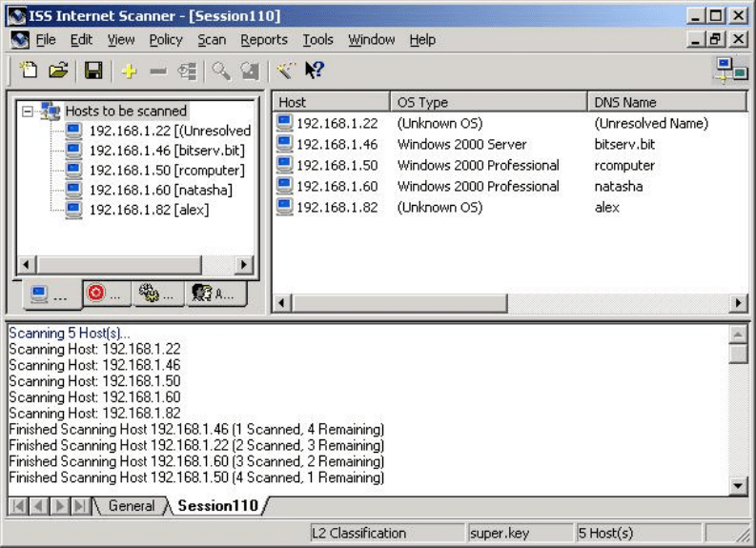
Task: Select the red target Vulnerabilities tab
Action: click(107, 293)
